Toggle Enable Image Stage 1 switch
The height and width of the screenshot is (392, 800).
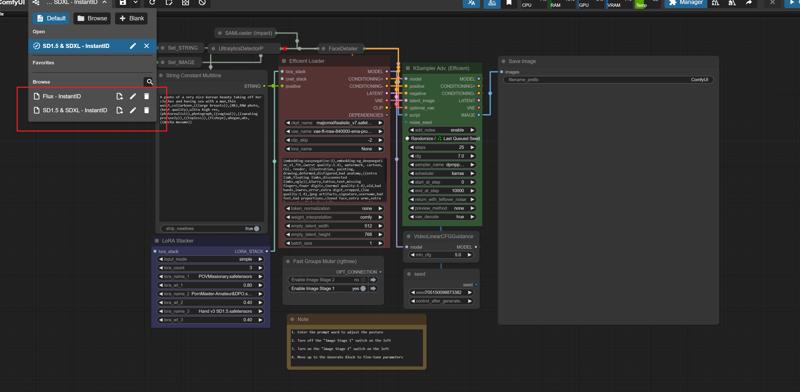point(363,288)
